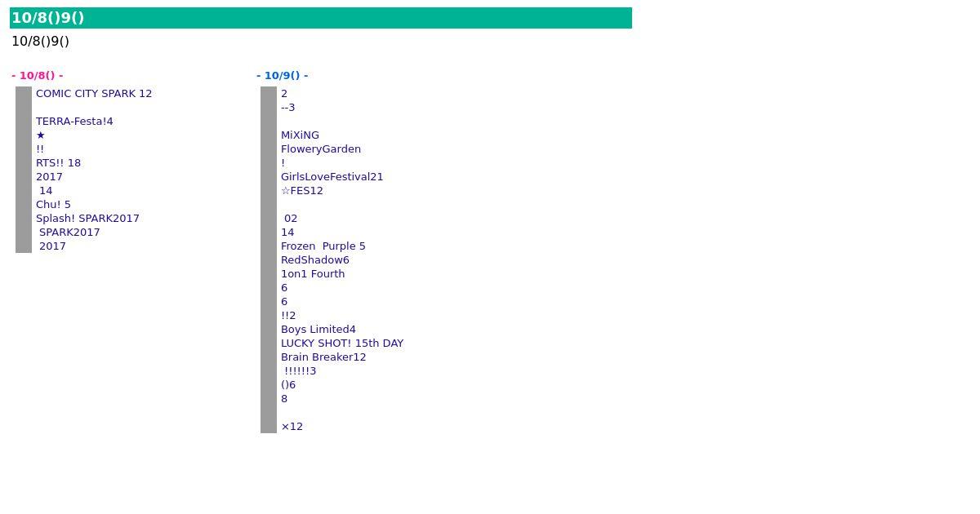
Task: Open the Frozen Purple 5 link
Action: 323,246
